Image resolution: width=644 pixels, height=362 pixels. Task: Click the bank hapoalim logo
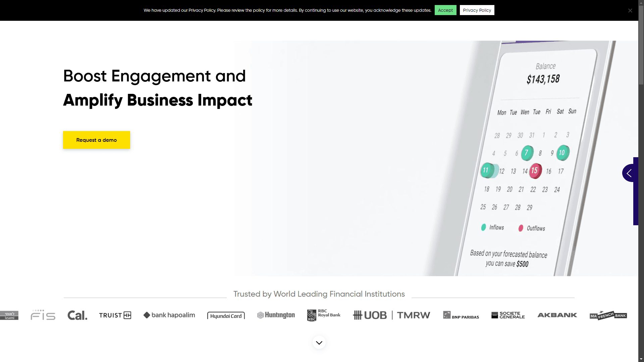pos(169,315)
